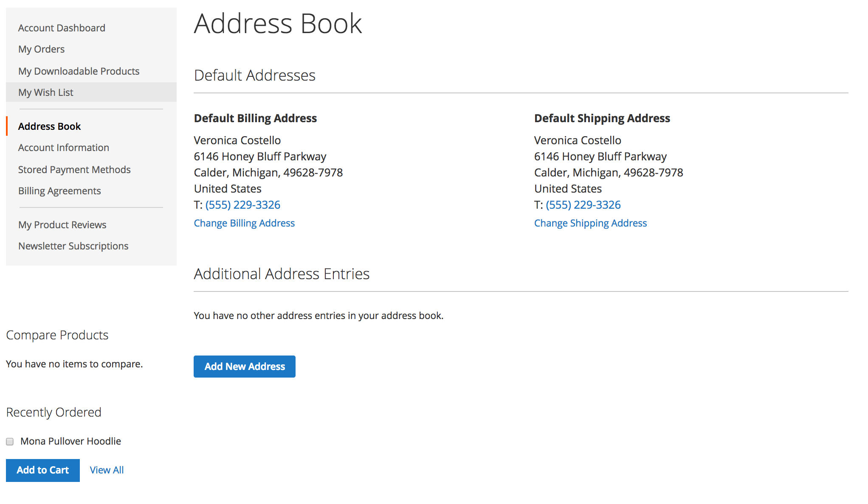Click the Default Billing Address heading

(x=255, y=118)
